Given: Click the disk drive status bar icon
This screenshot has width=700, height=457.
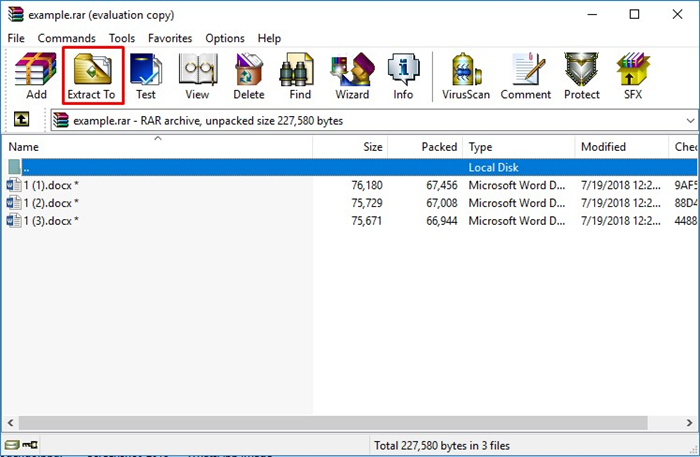Looking at the screenshot, I should click(12, 445).
